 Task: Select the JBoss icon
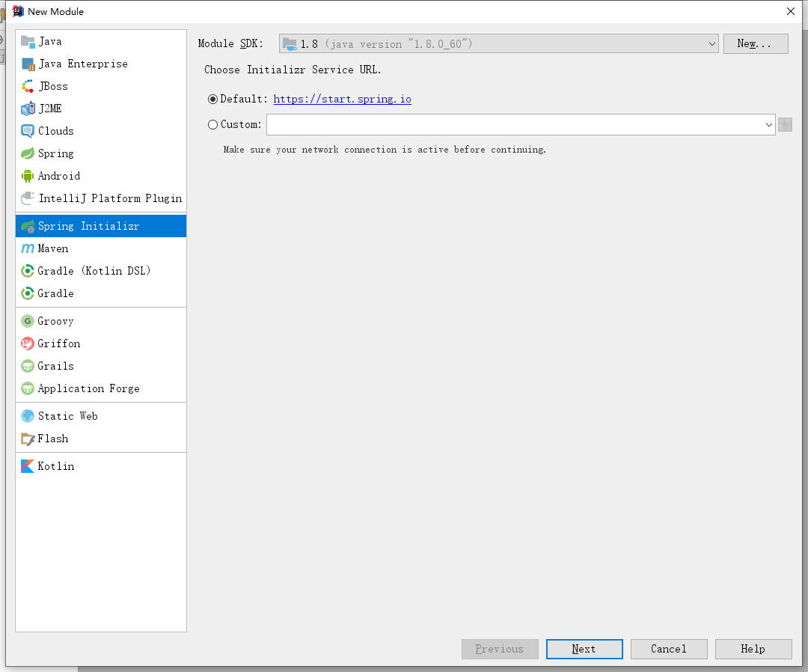pos(28,86)
